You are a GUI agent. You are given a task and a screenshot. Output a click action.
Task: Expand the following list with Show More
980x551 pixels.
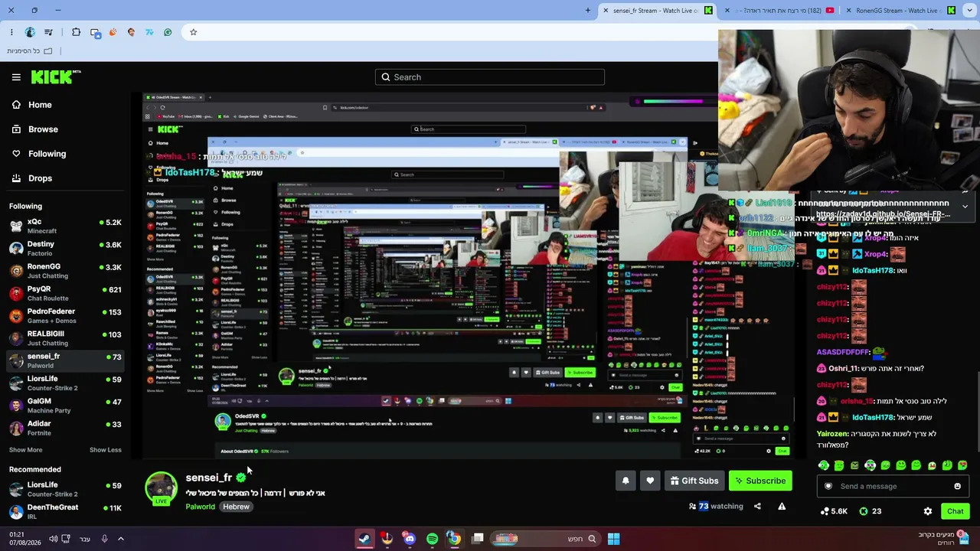pos(25,450)
